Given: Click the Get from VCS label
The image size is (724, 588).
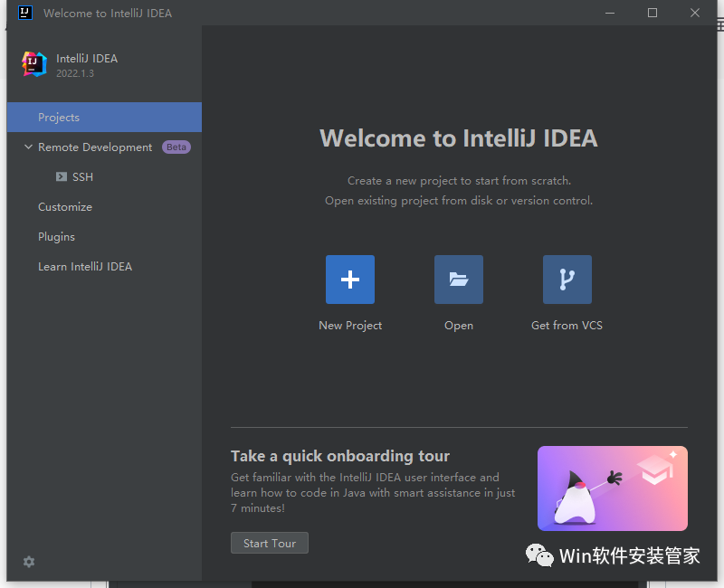Looking at the screenshot, I should 567,326.
